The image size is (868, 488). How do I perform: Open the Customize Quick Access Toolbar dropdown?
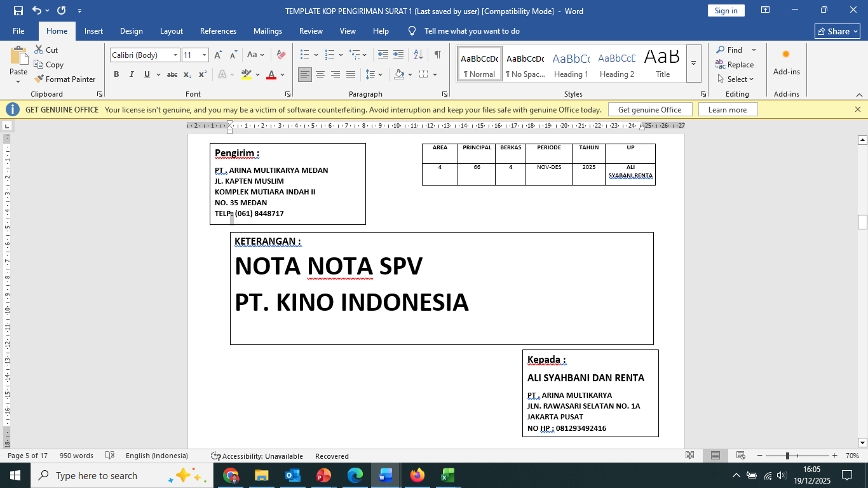click(x=79, y=11)
